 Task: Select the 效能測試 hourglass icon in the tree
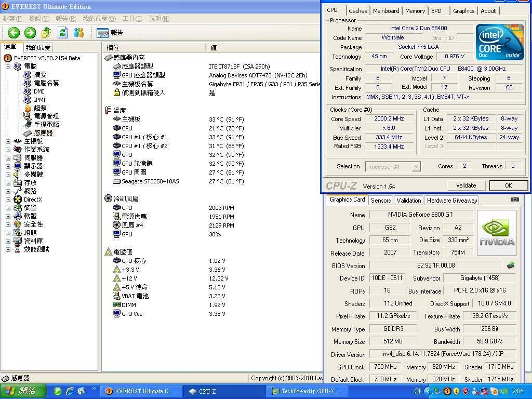click(x=18, y=249)
